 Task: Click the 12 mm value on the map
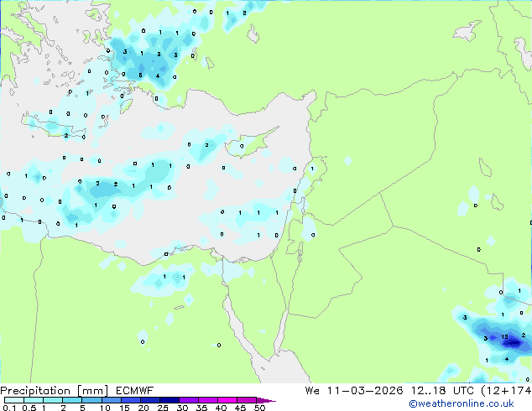click(x=505, y=336)
